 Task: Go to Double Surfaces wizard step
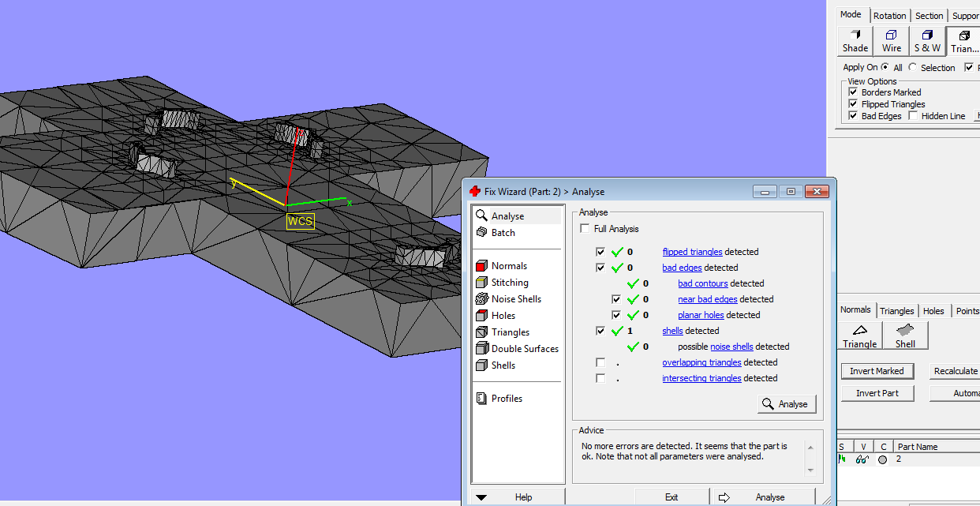[x=524, y=349]
